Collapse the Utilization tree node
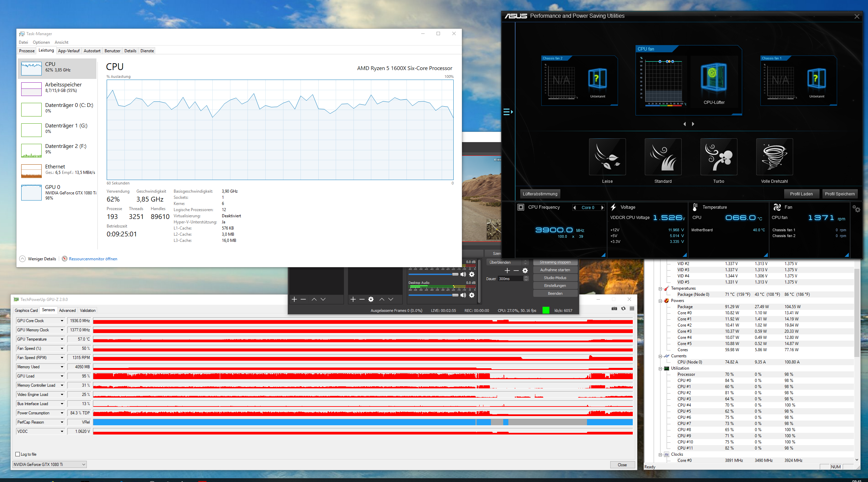The width and height of the screenshot is (868, 482). (660, 368)
